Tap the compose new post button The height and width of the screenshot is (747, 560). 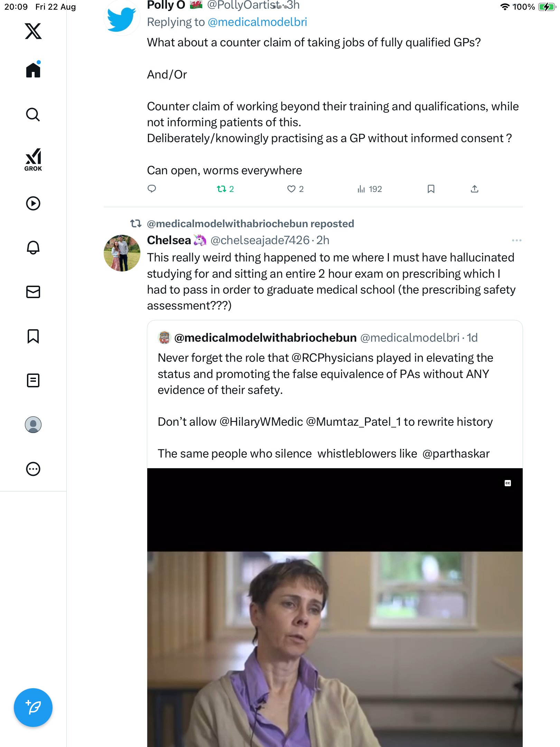(x=33, y=708)
